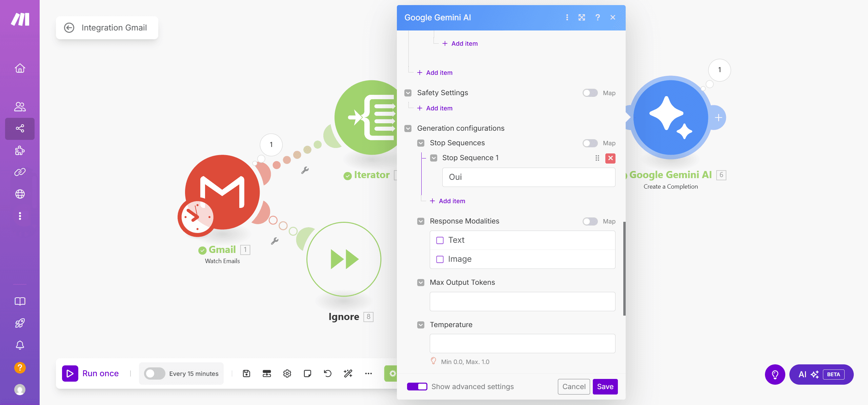Viewport: 868px width, 405px height.
Task: Click the wrench between Gmail and Ignore
Action: click(275, 241)
